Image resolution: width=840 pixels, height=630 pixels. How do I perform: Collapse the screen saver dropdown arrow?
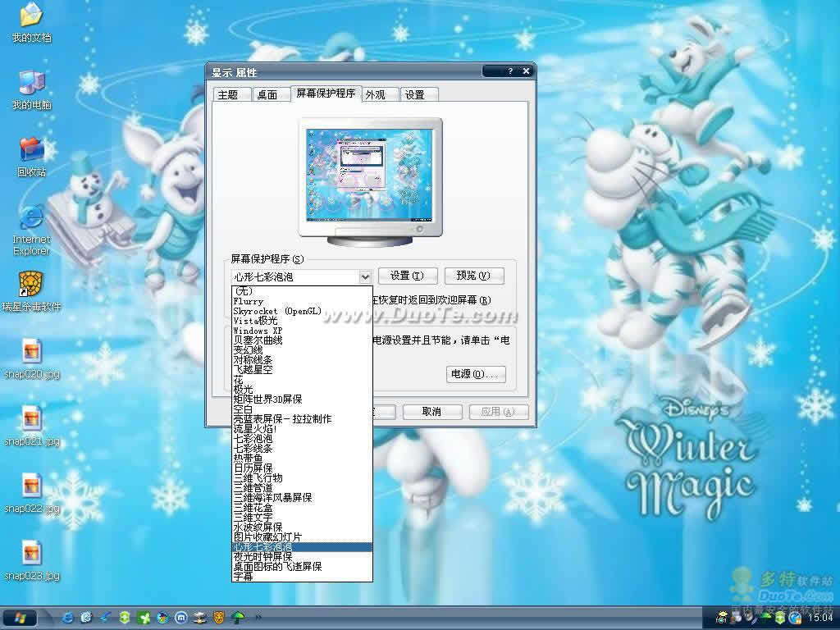(365, 276)
